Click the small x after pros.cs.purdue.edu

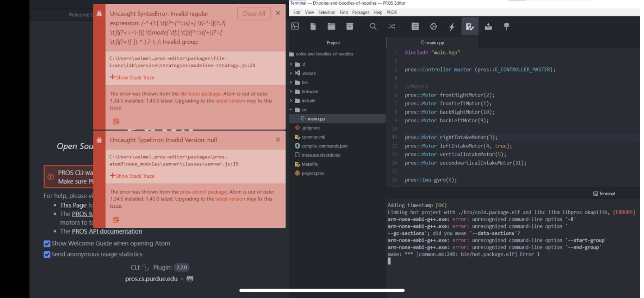pos(182,279)
